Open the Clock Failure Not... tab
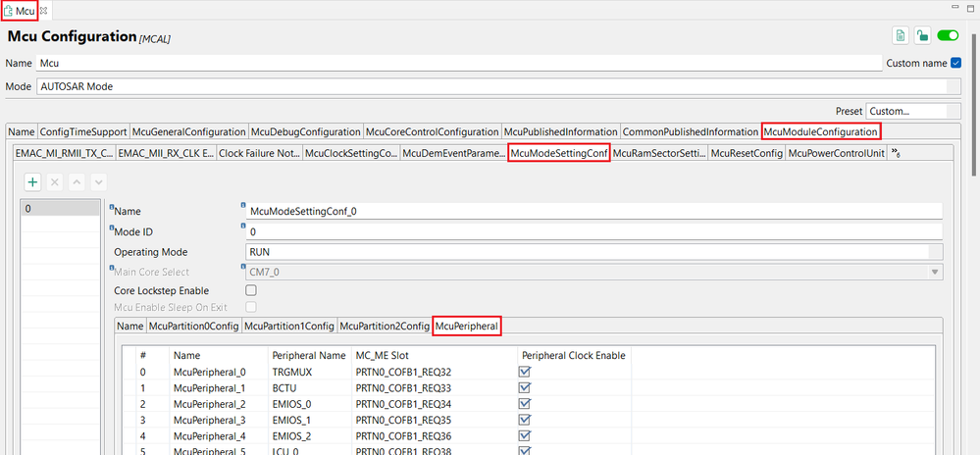Viewport: 980px width, 455px height. point(259,153)
